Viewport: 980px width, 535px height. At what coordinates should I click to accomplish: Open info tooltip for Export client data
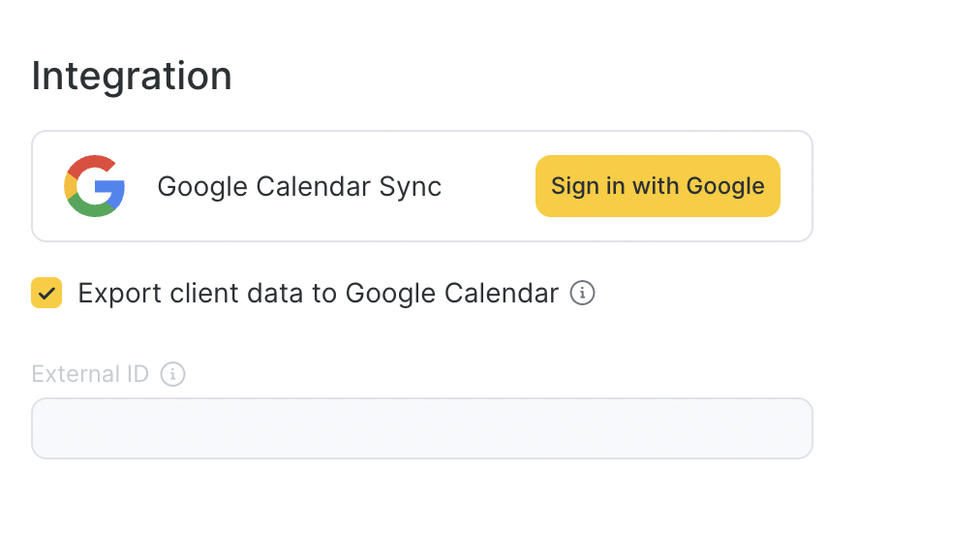[582, 293]
